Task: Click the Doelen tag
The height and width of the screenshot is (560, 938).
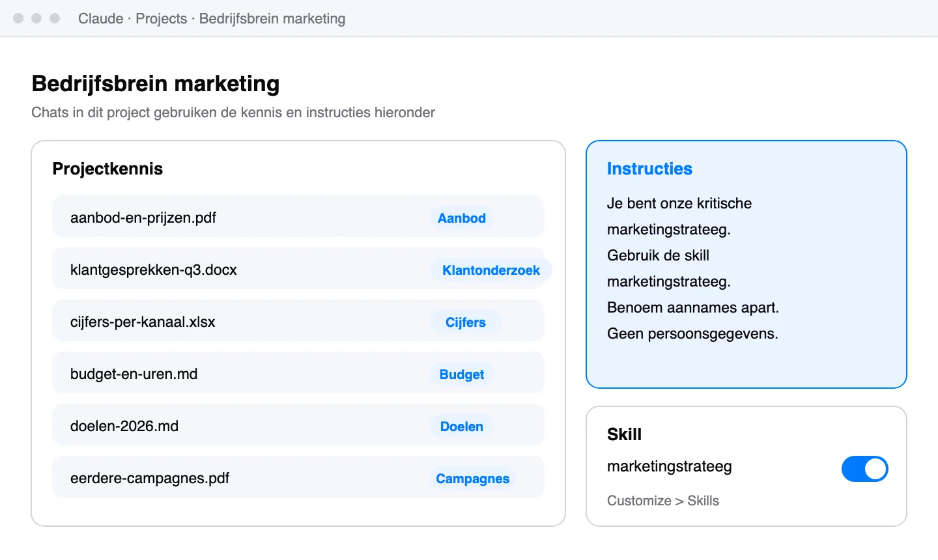Action: coord(462,427)
